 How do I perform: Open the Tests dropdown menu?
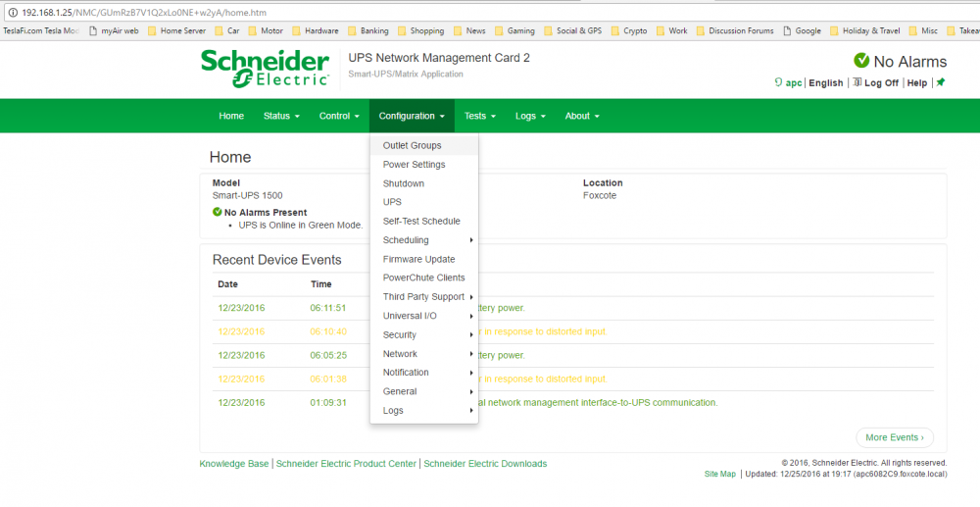coord(480,116)
